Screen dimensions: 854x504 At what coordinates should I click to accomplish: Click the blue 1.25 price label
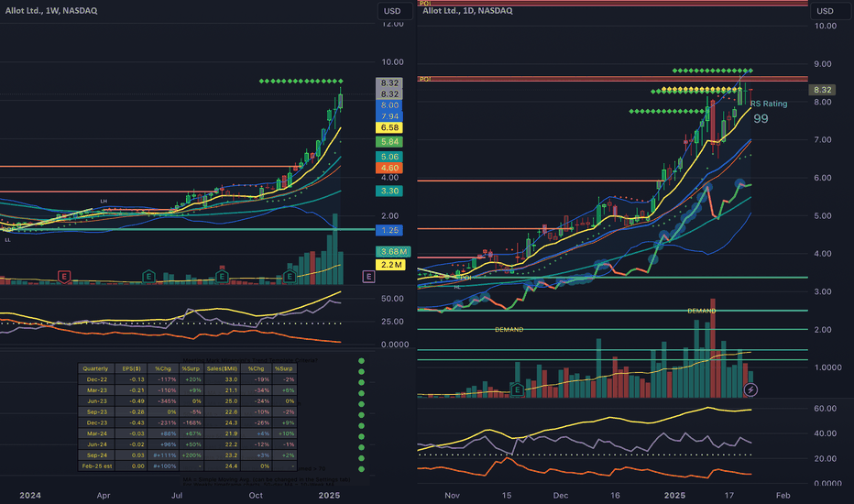pos(389,231)
